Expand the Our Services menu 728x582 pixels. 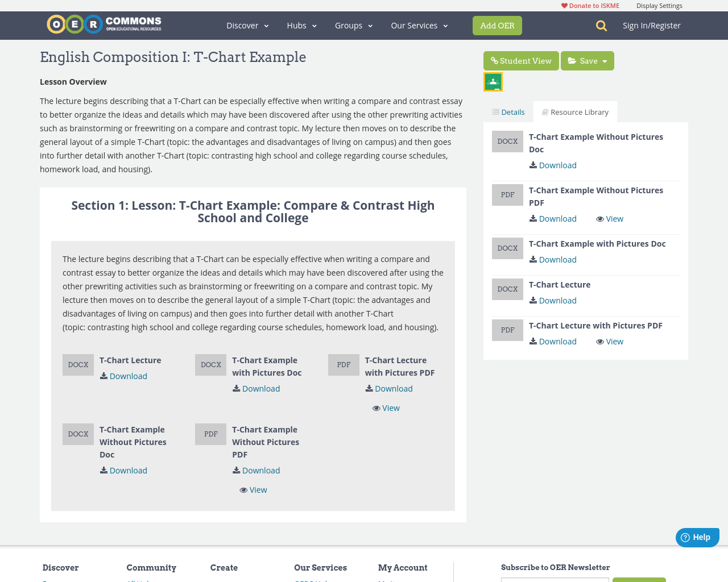click(x=419, y=25)
